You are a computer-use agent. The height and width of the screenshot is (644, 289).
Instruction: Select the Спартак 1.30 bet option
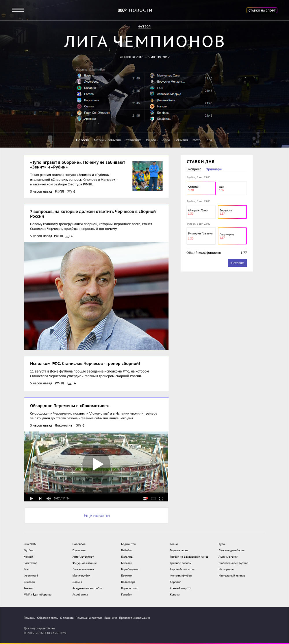[201, 188]
